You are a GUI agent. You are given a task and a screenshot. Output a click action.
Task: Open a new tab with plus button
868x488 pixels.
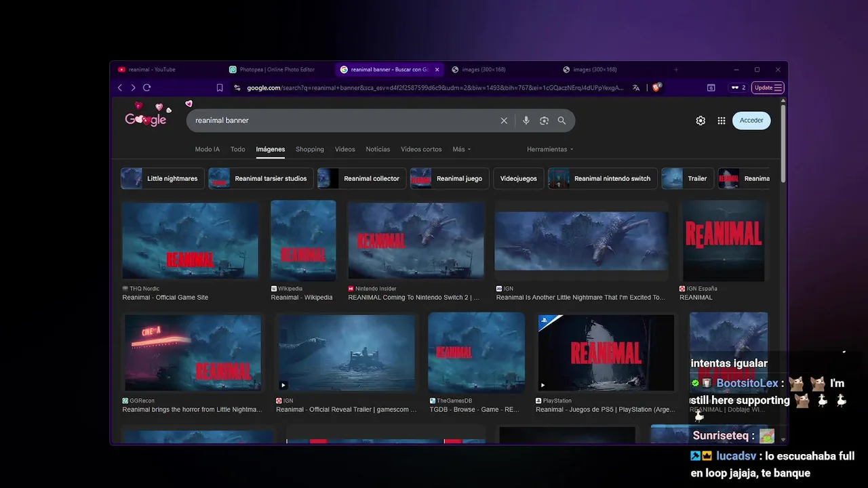point(675,69)
